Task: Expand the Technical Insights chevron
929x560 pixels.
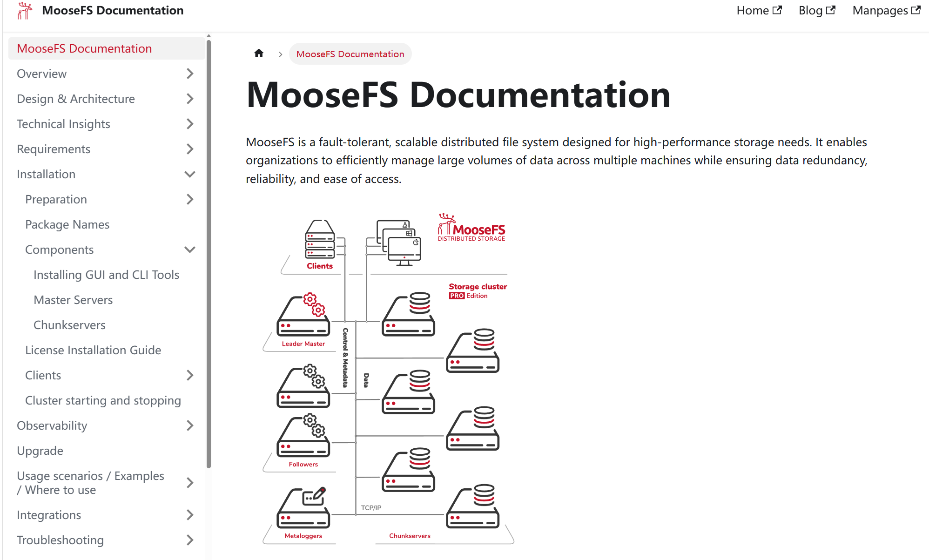Action: pyautogui.click(x=190, y=124)
